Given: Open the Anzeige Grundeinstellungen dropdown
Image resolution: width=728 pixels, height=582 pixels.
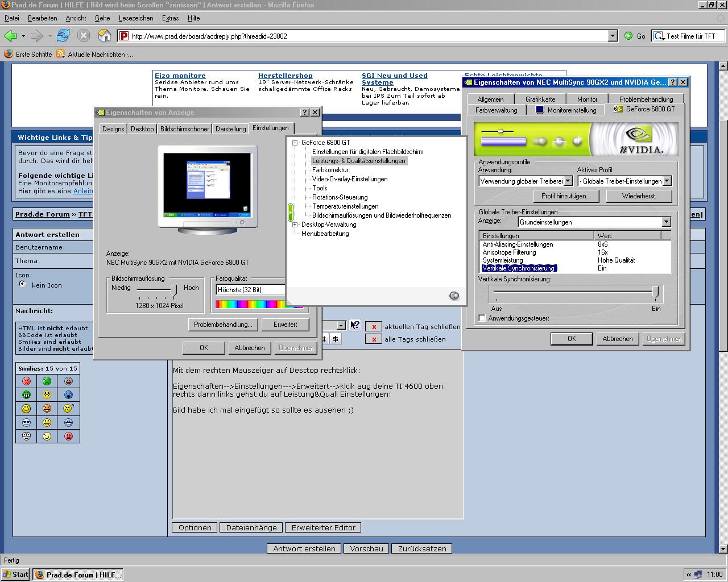Looking at the screenshot, I should click(666, 222).
